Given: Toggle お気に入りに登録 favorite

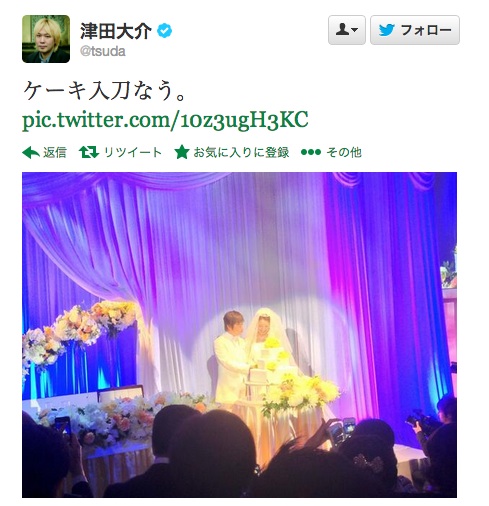Looking at the screenshot, I should tap(241, 152).
